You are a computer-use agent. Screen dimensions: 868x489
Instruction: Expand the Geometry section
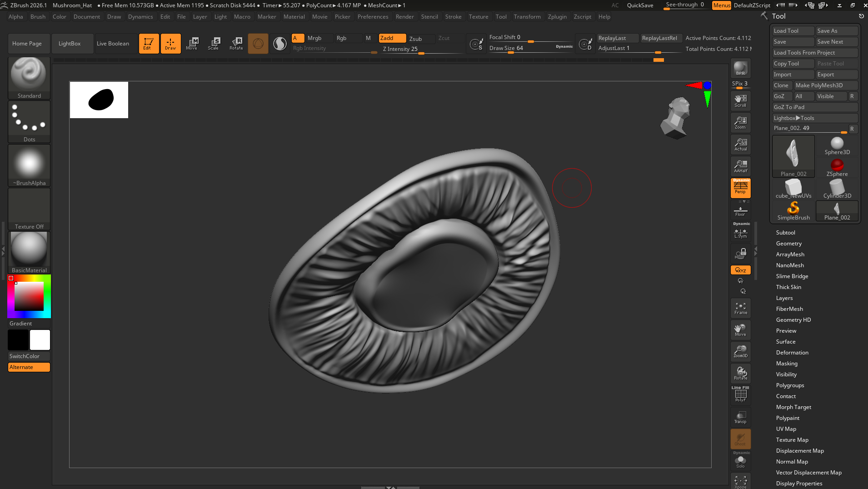[x=788, y=244]
